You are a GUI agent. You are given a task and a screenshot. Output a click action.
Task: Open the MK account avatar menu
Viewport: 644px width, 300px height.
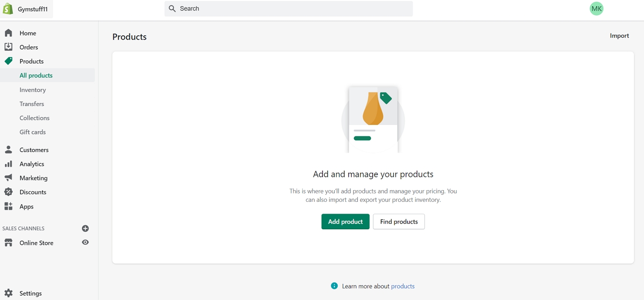click(x=596, y=8)
